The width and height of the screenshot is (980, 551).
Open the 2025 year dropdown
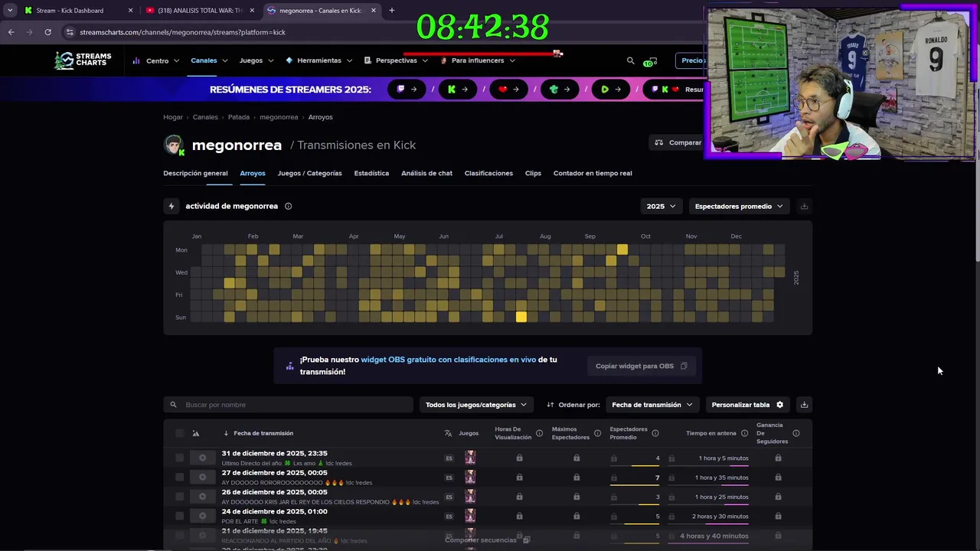(661, 206)
